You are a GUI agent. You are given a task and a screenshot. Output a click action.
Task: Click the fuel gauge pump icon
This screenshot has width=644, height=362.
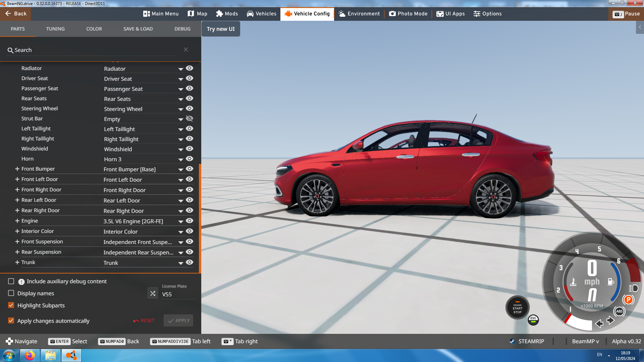click(611, 282)
